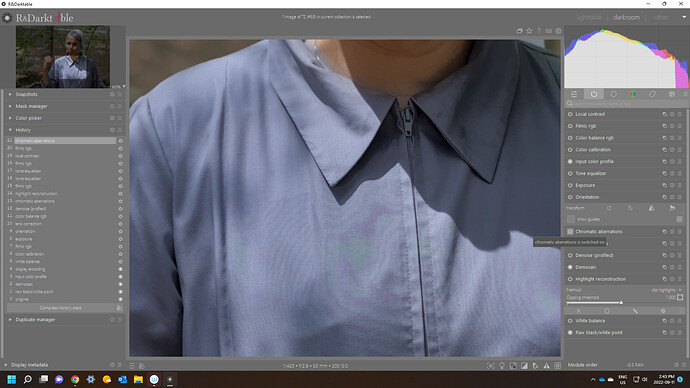This screenshot has width=690, height=388.
Task: Show the quick access panel tab
Action: (574, 94)
